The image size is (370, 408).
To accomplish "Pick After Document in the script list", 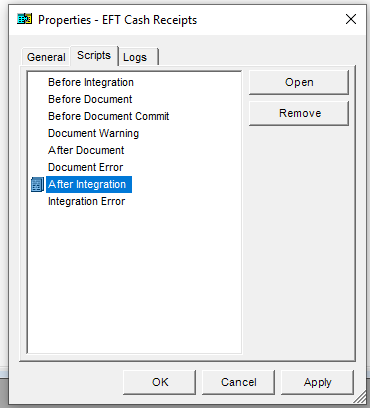I will (86, 150).
